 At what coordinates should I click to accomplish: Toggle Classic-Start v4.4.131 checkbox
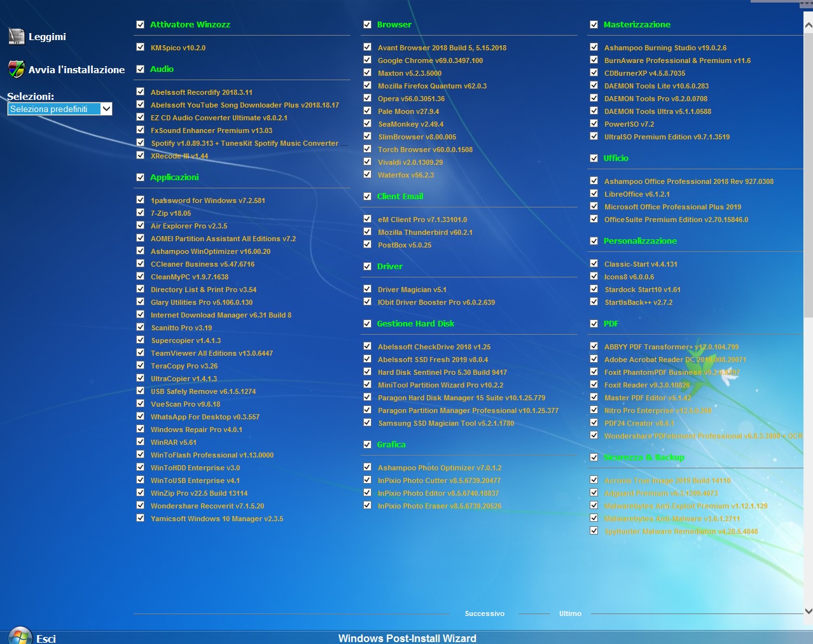(x=594, y=263)
